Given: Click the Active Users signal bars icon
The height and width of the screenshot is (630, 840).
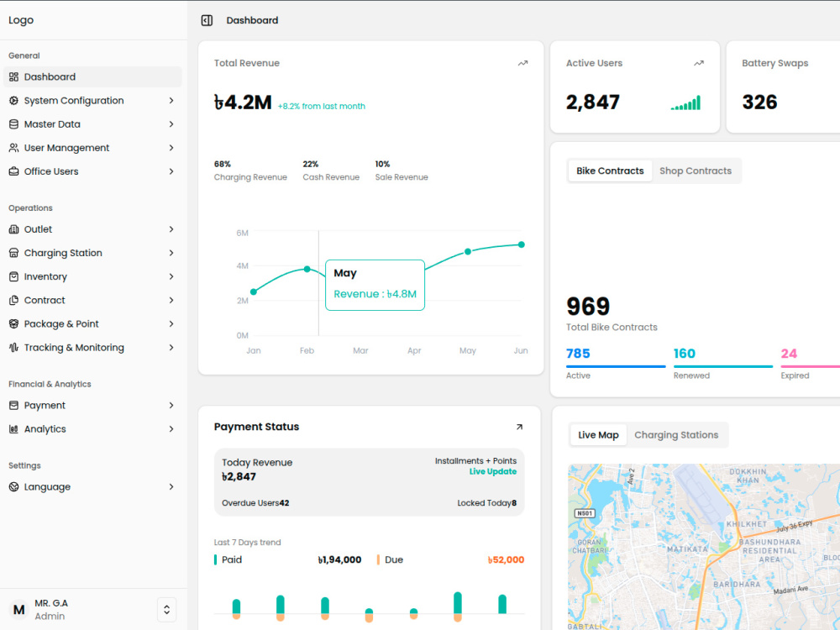Looking at the screenshot, I should coord(685,102).
